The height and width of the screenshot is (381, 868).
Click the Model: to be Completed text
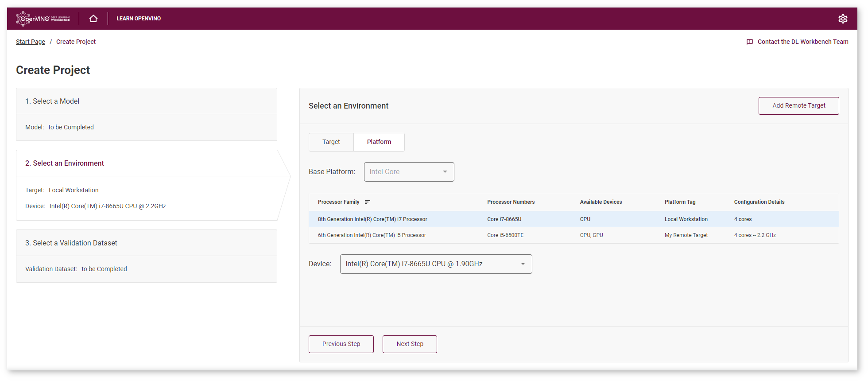59,128
